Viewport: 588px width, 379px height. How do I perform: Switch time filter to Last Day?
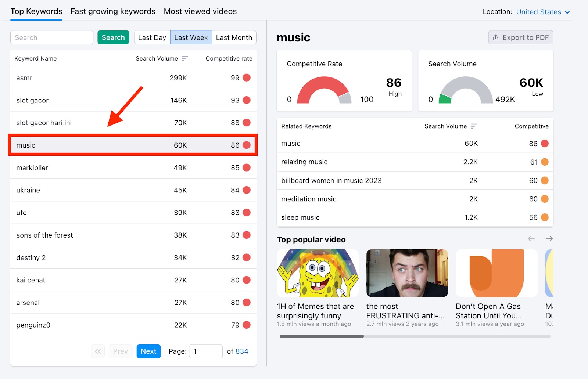coord(152,37)
